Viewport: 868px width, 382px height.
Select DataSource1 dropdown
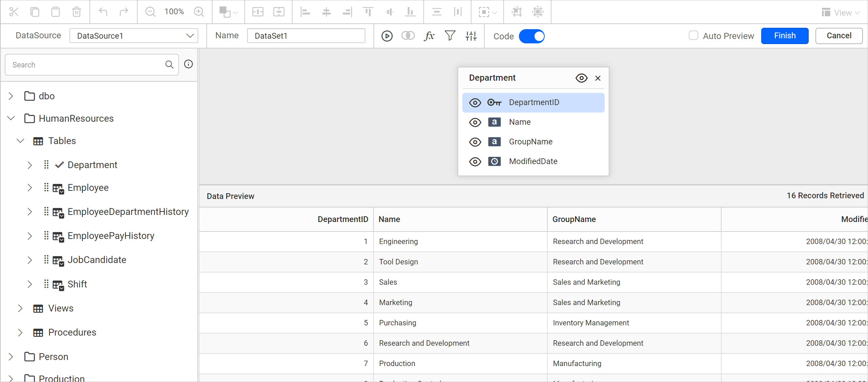coord(134,36)
